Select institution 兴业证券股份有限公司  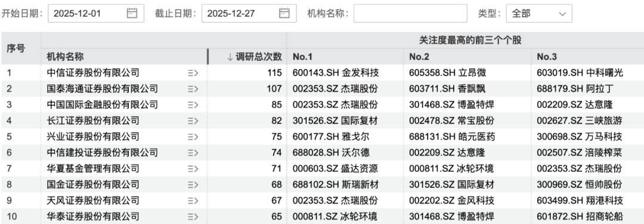pyautogui.click(x=93, y=137)
